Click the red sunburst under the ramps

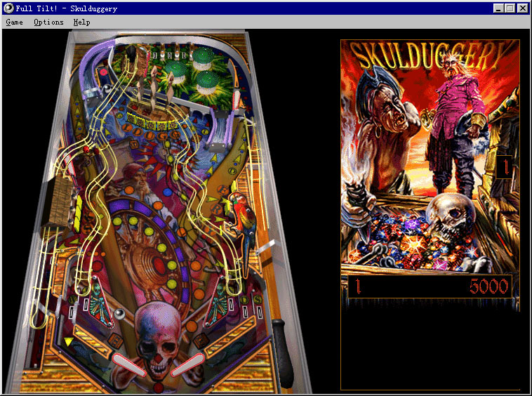(x=159, y=159)
